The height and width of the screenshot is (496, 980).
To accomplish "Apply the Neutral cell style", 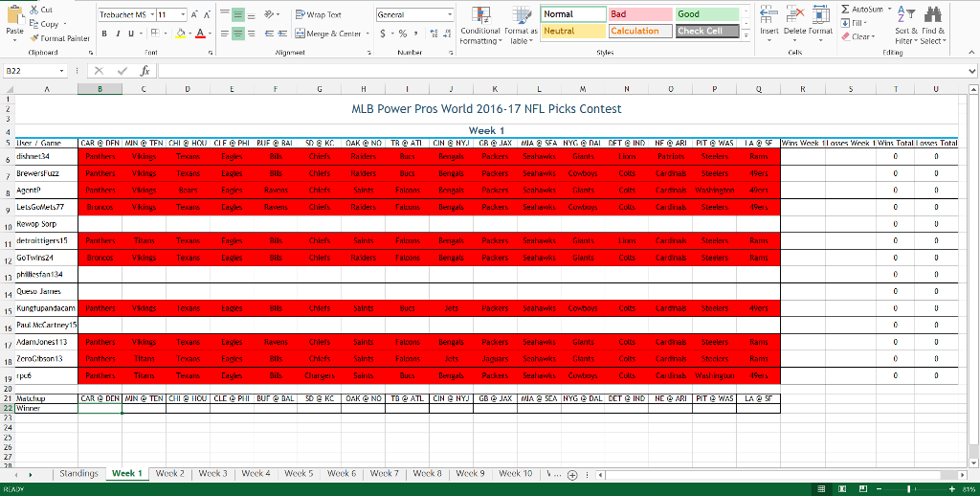I will tap(574, 31).
